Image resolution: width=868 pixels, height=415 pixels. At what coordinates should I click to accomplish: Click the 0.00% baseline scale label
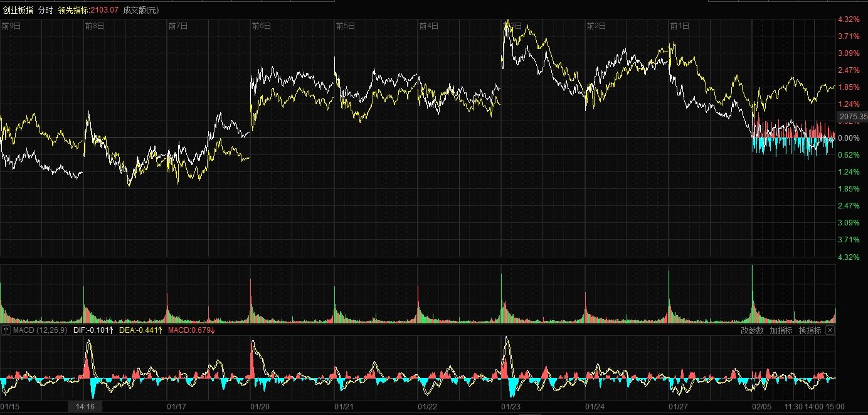849,138
